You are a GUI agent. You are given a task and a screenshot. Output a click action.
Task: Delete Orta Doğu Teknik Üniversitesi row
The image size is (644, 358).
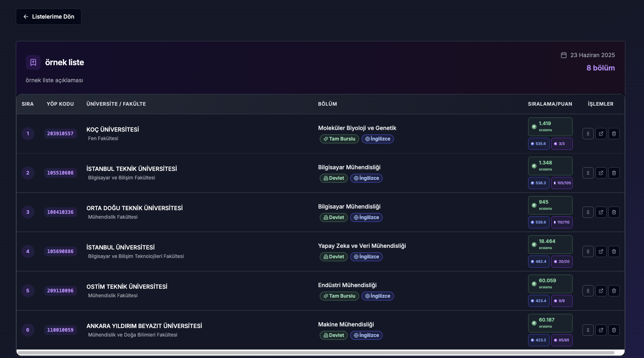point(614,212)
